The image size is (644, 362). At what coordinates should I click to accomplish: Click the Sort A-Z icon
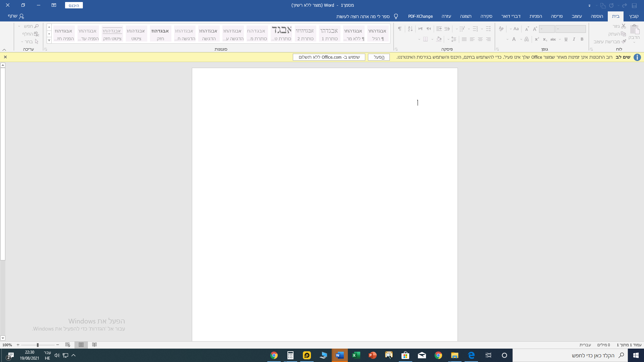coord(410,29)
